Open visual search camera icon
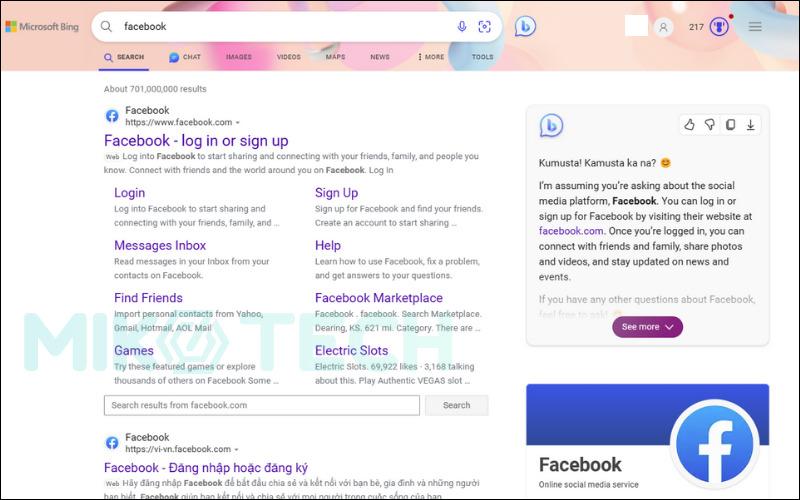The height and width of the screenshot is (500, 800). (x=484, y=27)
